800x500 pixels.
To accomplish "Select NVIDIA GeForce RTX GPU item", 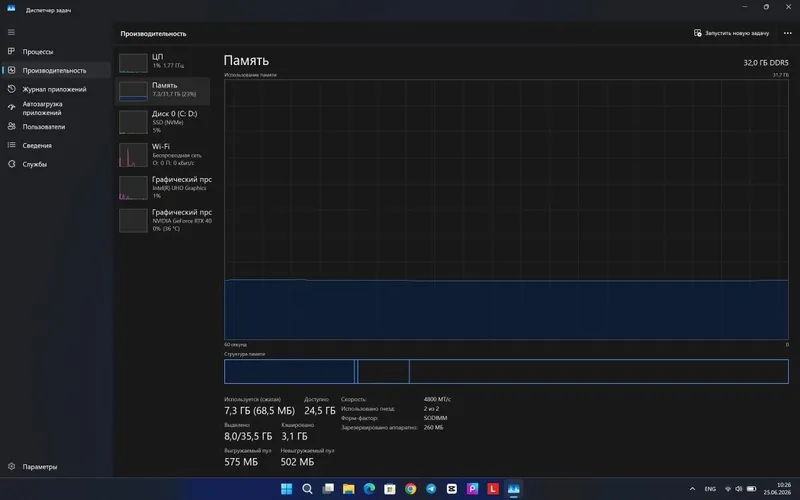I will (x=163, y=220).
